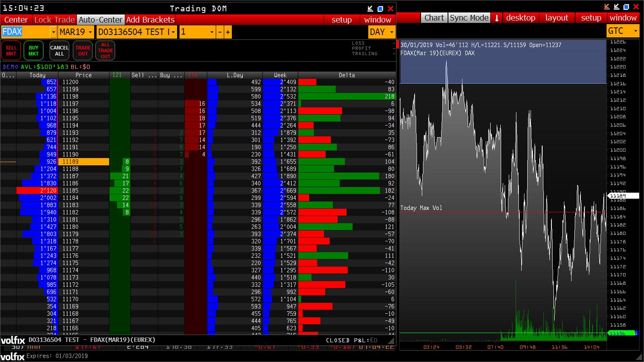Toggle the Chart button in chart toolbar
This screenshot has width=644, height=362.
tap(434, 18)
